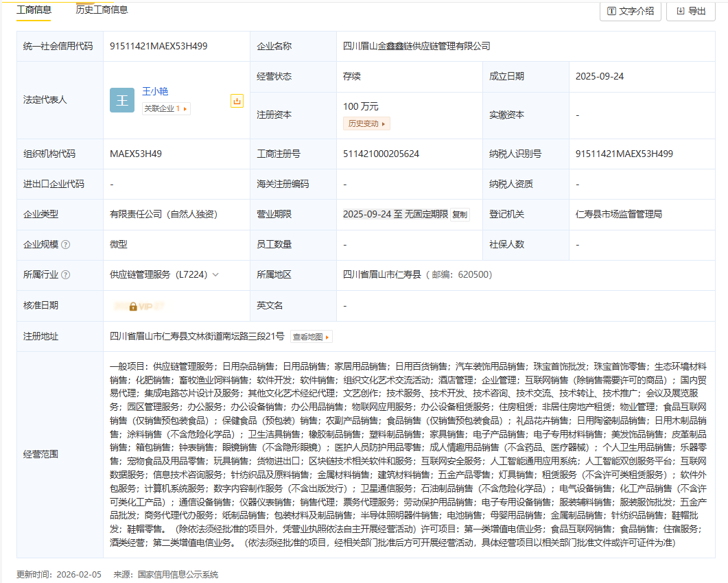728x583 pixels.
Task: Open legal representative 王小艳 profile link
Action: pyautogui.click(x=155, y=91)
